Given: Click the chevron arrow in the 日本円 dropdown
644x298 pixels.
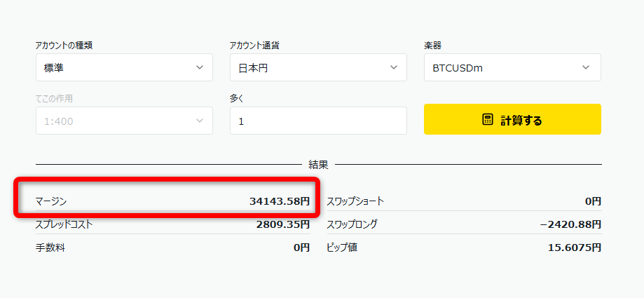Looking at the screenshot, I should (393, 68).
